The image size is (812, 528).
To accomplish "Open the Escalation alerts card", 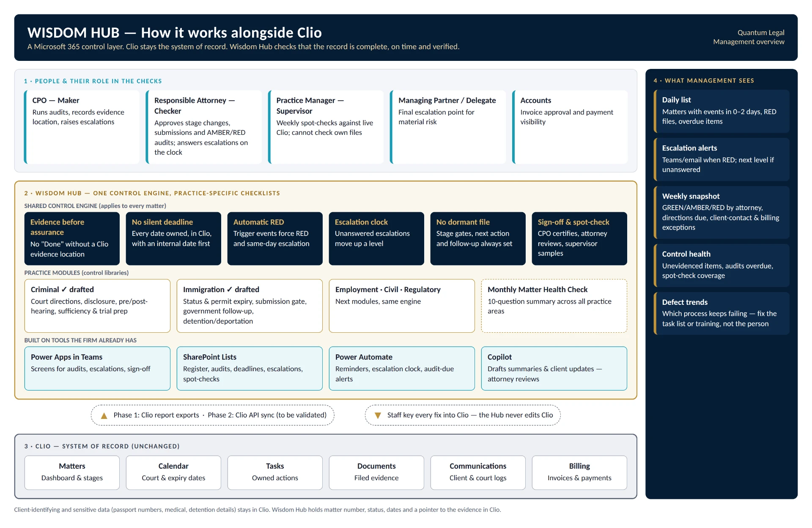I will (721, 159).
